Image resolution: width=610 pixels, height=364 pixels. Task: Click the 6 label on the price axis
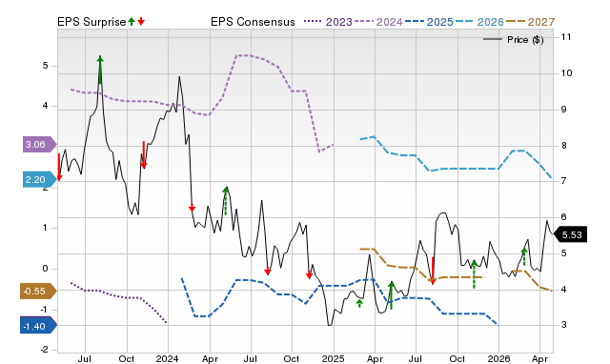pos(563,217)
